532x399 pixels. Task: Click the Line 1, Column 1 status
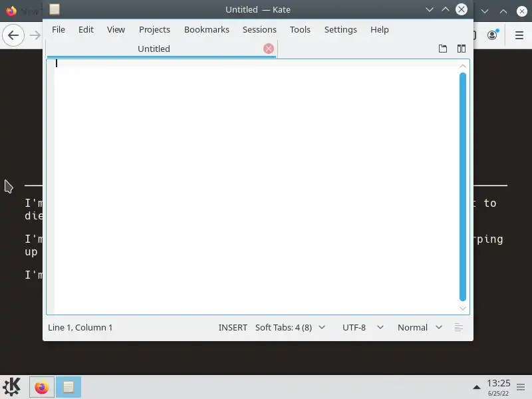pos(80,327)
